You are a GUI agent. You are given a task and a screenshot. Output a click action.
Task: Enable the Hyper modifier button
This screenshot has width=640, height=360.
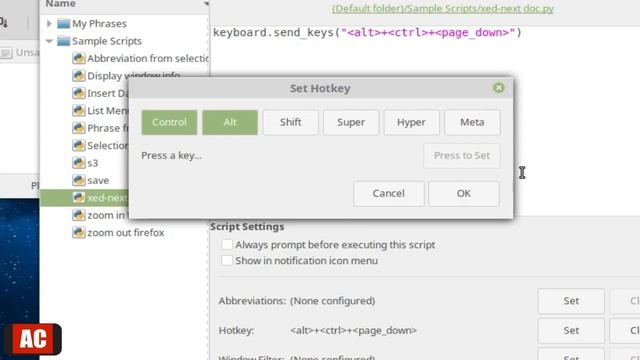(x=411, y=122)
